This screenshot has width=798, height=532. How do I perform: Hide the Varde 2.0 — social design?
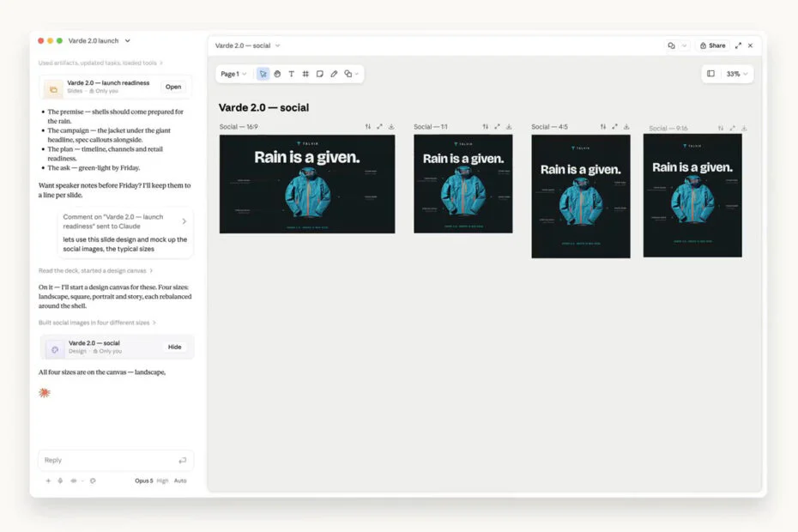174,347
